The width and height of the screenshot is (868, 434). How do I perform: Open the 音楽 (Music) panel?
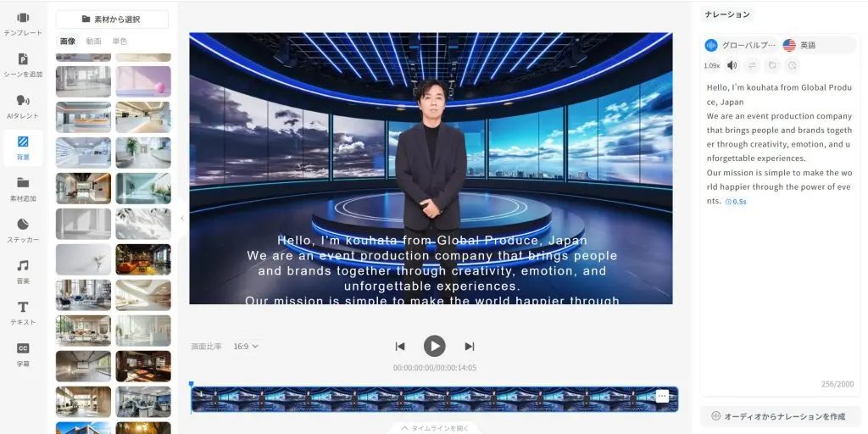coord(23,270)
